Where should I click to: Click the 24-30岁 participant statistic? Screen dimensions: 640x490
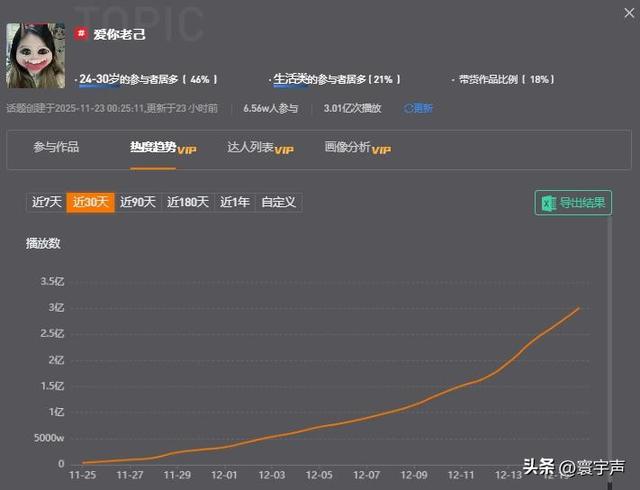(148, 79)
